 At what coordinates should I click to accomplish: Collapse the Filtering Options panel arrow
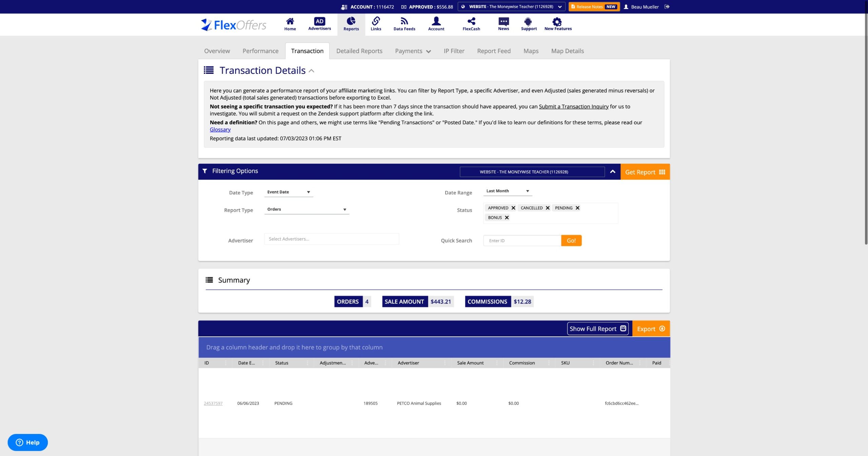coord(612,172)
